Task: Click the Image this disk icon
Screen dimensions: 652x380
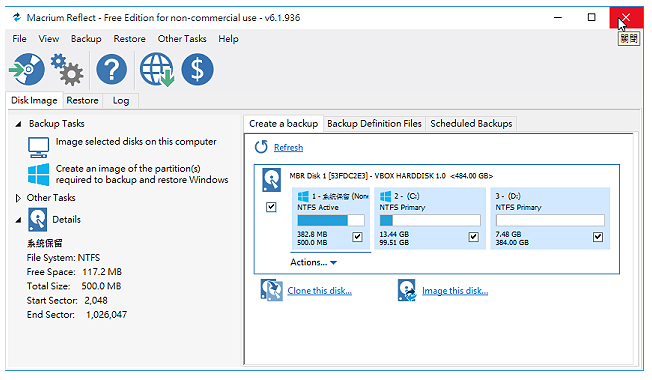Action: 407,290
